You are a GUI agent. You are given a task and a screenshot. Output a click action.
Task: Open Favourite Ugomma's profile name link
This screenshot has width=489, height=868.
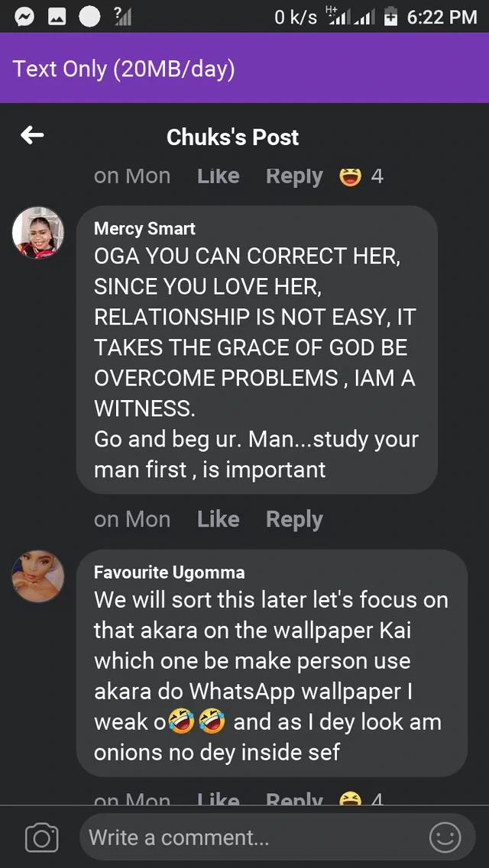[x=169, y=572]
